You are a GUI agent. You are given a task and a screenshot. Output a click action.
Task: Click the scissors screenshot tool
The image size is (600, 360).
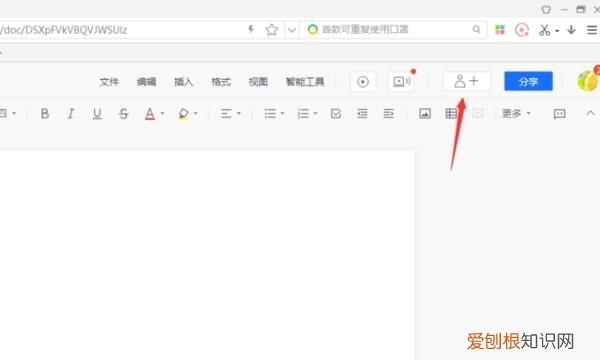544,30
